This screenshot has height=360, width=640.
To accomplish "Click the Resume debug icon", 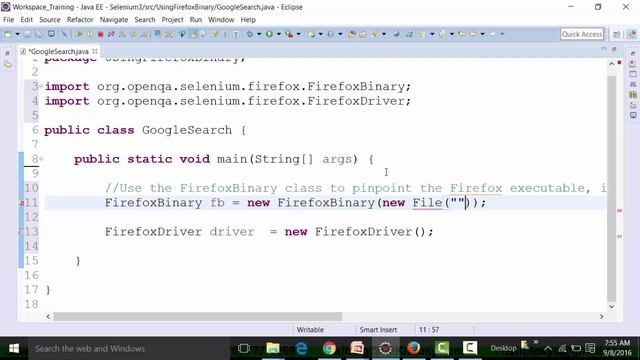I will 79,34.
